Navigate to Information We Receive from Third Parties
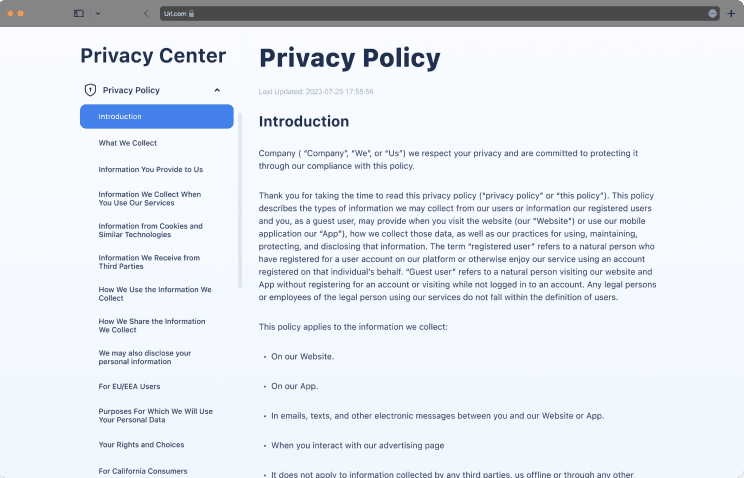This screenshot has height=478, width=744. pos(149,262)
